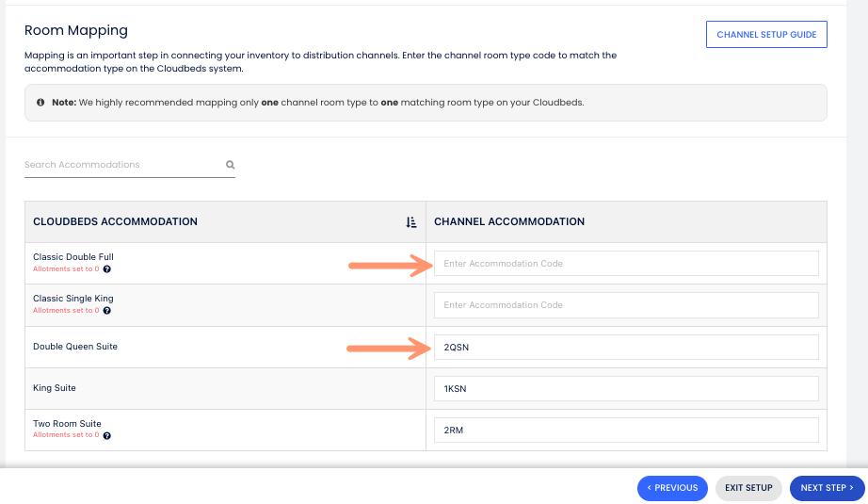
Task: Focus the Classic Single King code field
Action: tap(625, 305)
